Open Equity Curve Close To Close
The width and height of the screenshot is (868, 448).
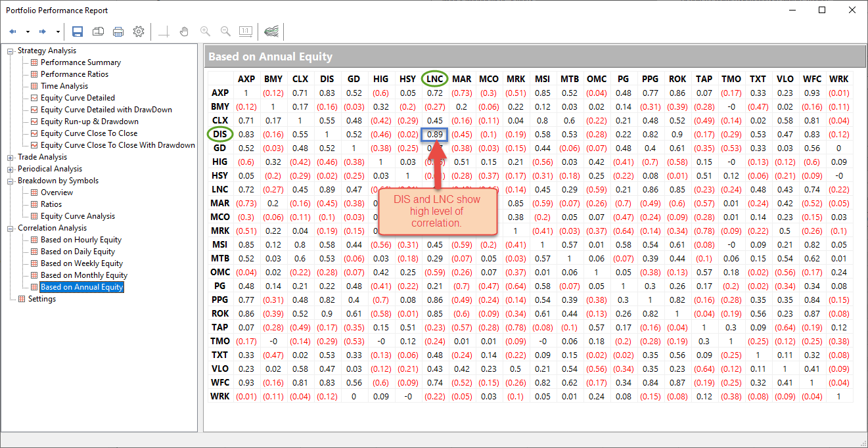point(89,133)
